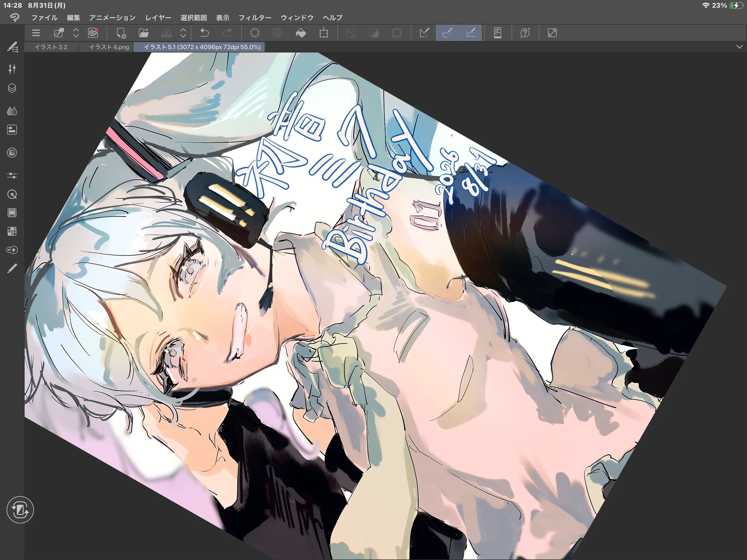Click the canvas illustration of the girl

pyautogui.click(x=375, y=306)
